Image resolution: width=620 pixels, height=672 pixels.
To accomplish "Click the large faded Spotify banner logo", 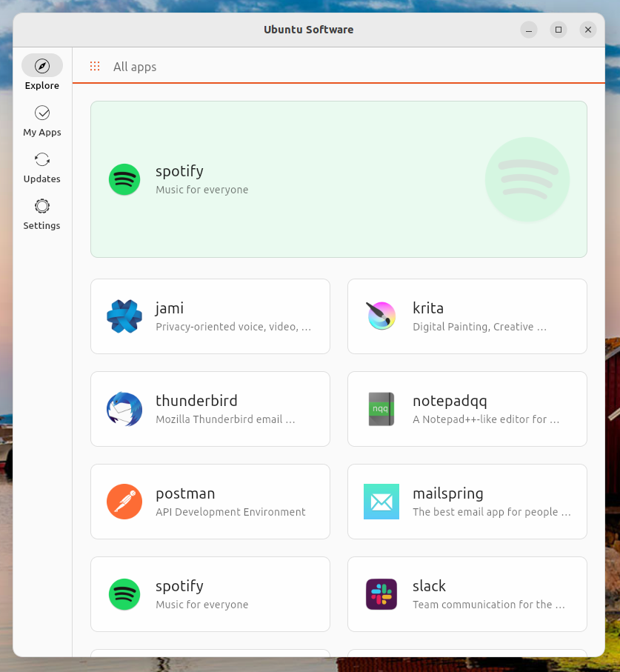I will tap(527, 179).
